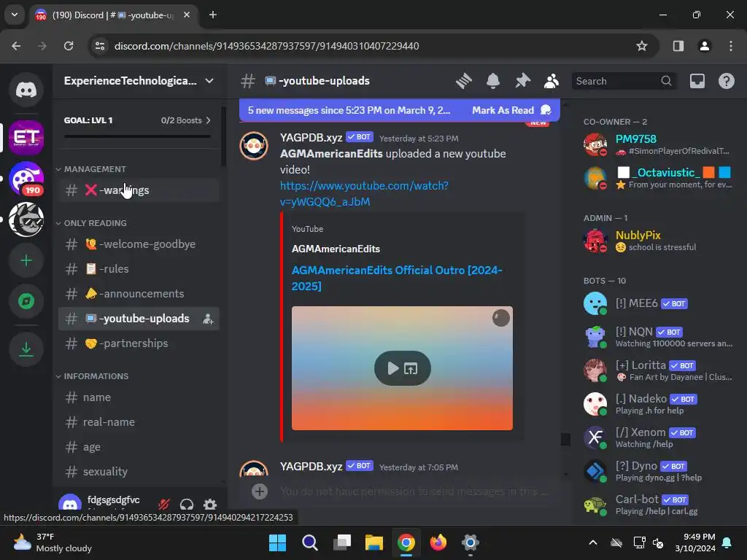
Task: Open video in new window icon on thumbnail
Action: (x=411, y=368)
